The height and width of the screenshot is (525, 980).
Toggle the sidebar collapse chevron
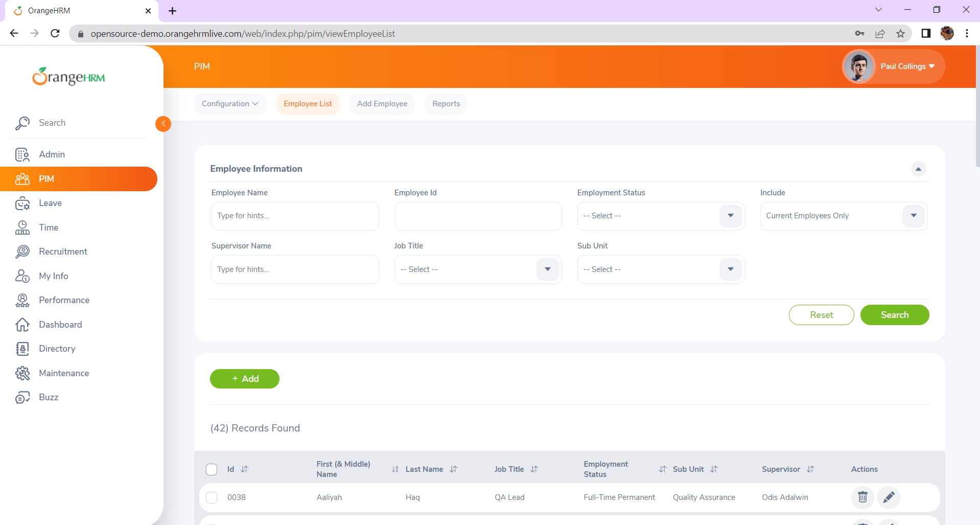(162, 124)
